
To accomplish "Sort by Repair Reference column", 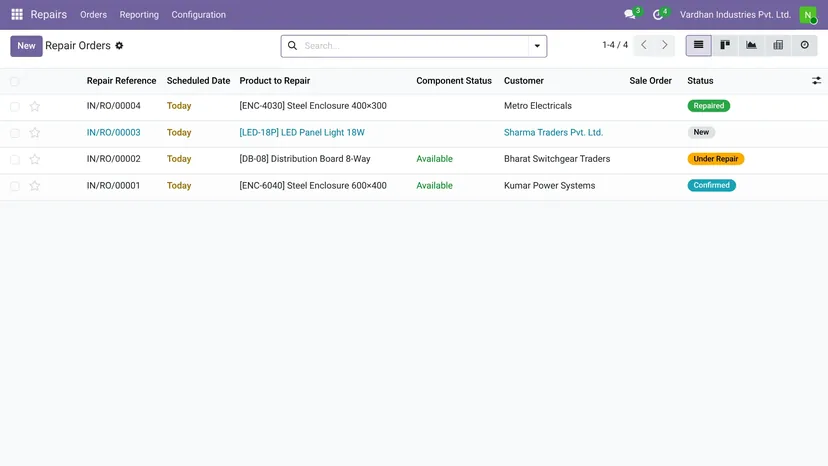I will coord(121,81).
